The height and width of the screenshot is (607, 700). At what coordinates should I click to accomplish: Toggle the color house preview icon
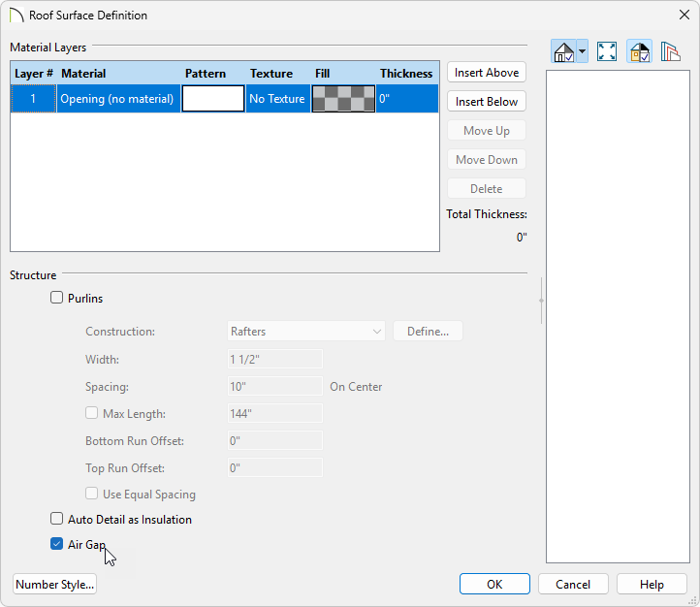click(x=639, y=52)
